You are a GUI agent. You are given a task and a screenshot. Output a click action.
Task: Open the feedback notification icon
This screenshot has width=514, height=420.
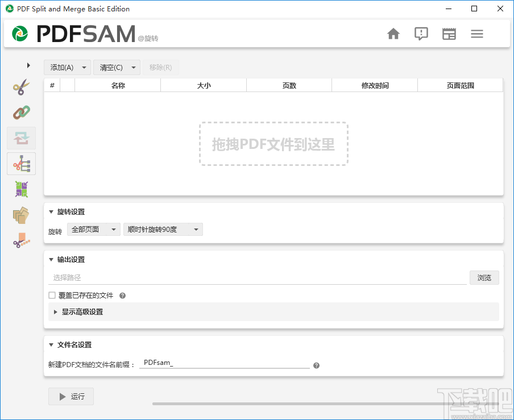[421, 34]
